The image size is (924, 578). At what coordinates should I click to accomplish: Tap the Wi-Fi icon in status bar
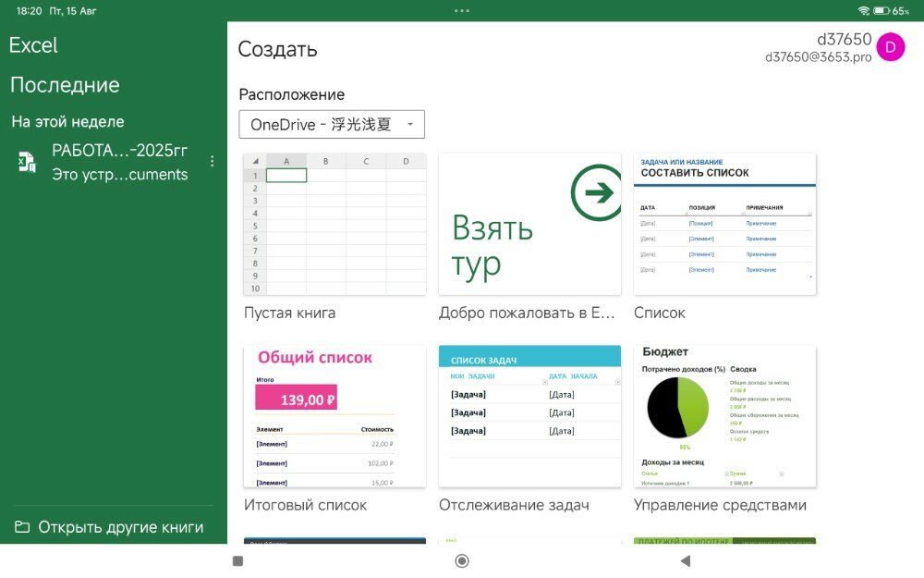click(x=864, y=10)
